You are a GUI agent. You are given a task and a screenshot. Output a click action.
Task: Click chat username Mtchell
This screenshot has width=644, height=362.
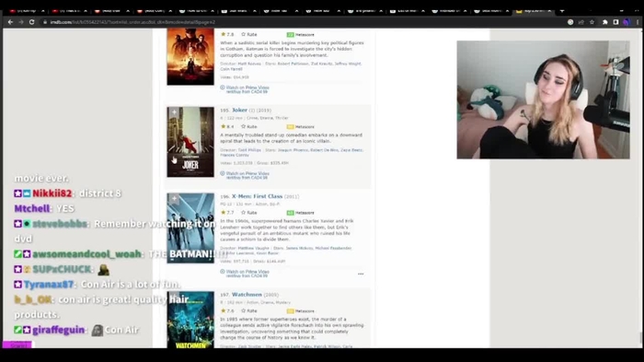click(32, 208)
